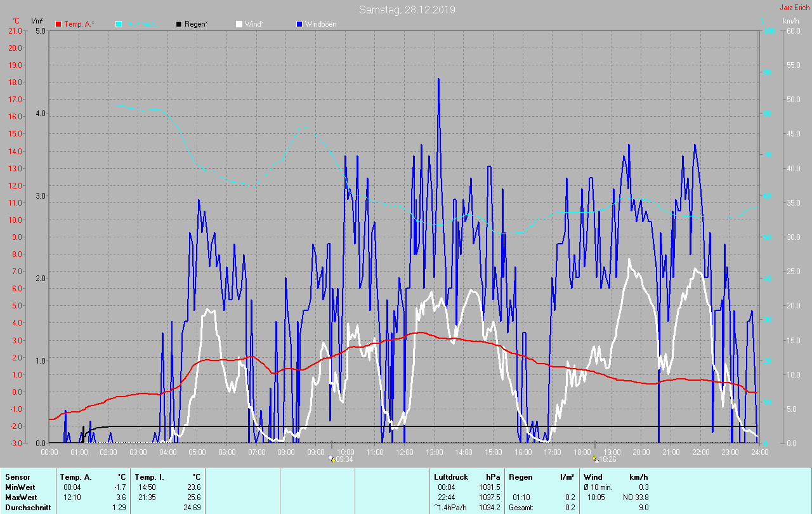Click the 'Regen*' legend label
This screenshot has height=514, width=812.
196,24
